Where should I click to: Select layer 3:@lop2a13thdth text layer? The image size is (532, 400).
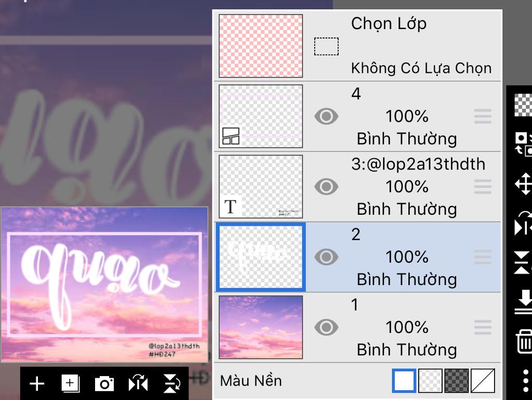pyautogui.click(x=357, y=187)
